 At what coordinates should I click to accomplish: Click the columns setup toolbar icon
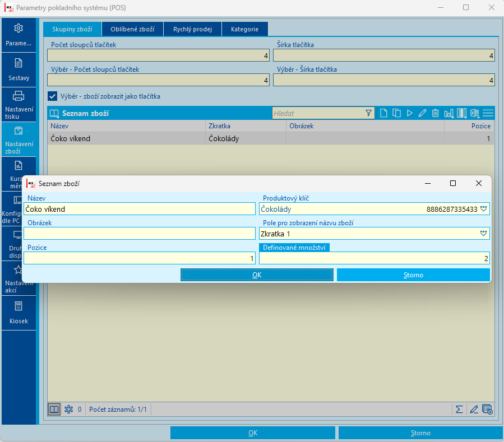click(461, 113)
